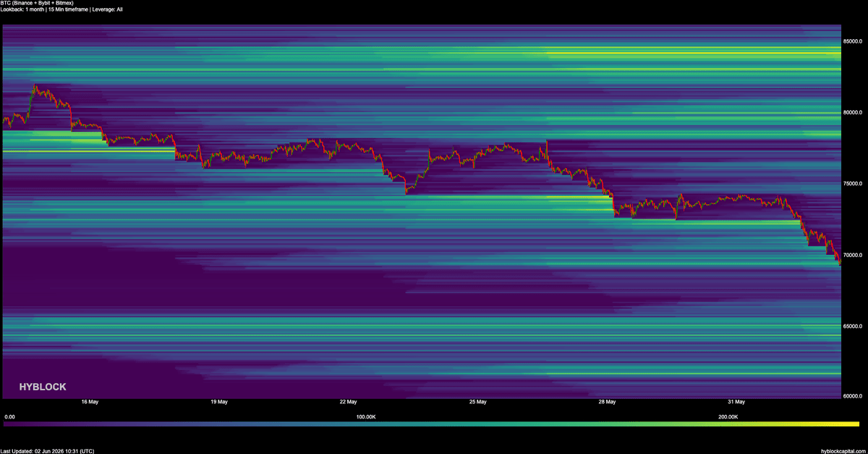Click the 200.00K color scale label
868x454 pixels.
coord(728,417)
